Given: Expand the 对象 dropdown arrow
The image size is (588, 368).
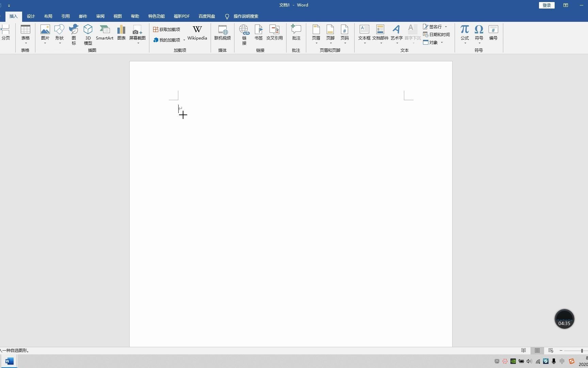Looking at the screenshot, I should click(442, 43).
